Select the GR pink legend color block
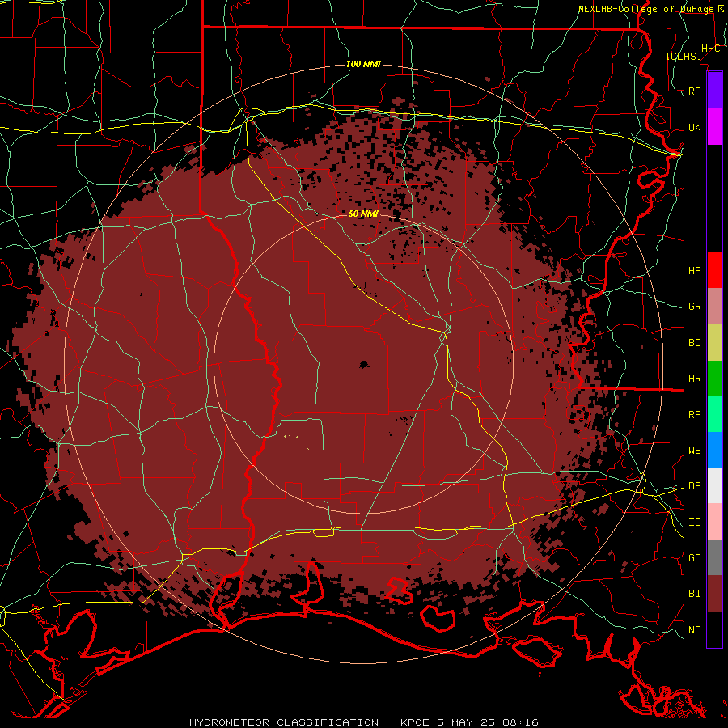 point(714,307)
